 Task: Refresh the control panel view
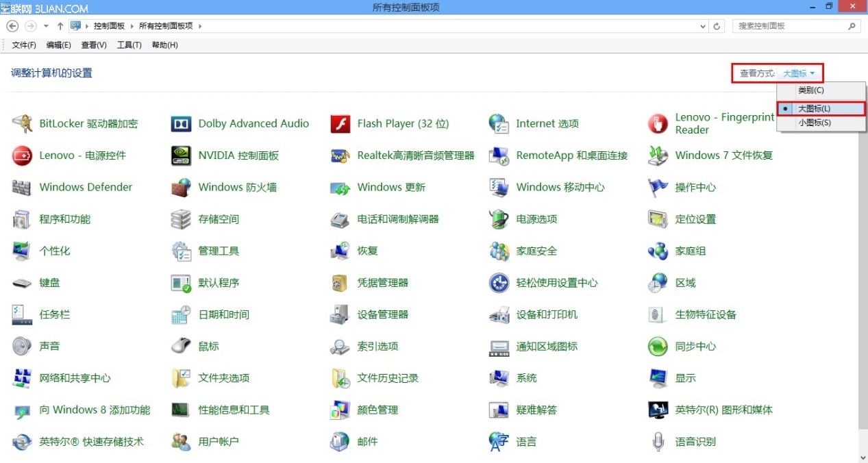[717, 26]
